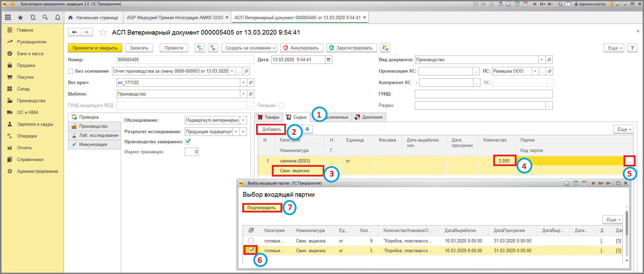Screen dimensions: 644x274
Task: Click the Провести и закрыть button
Action: (x=95, y=48)
